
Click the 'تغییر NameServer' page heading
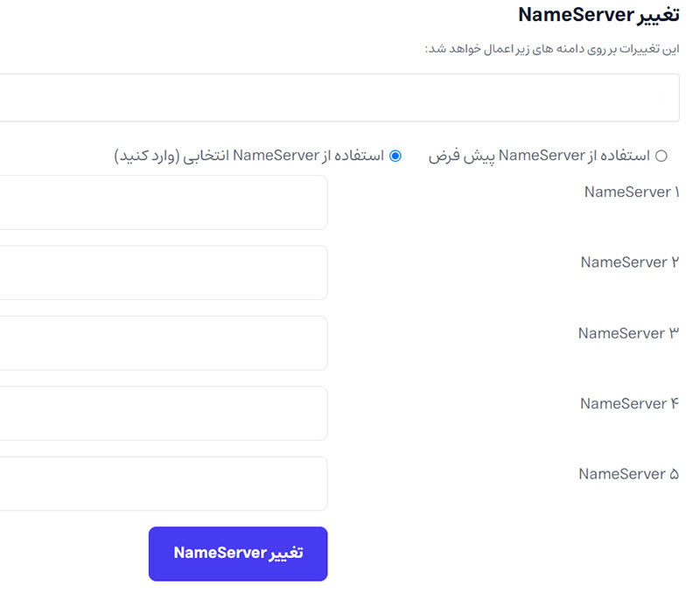tap(598, 15)
